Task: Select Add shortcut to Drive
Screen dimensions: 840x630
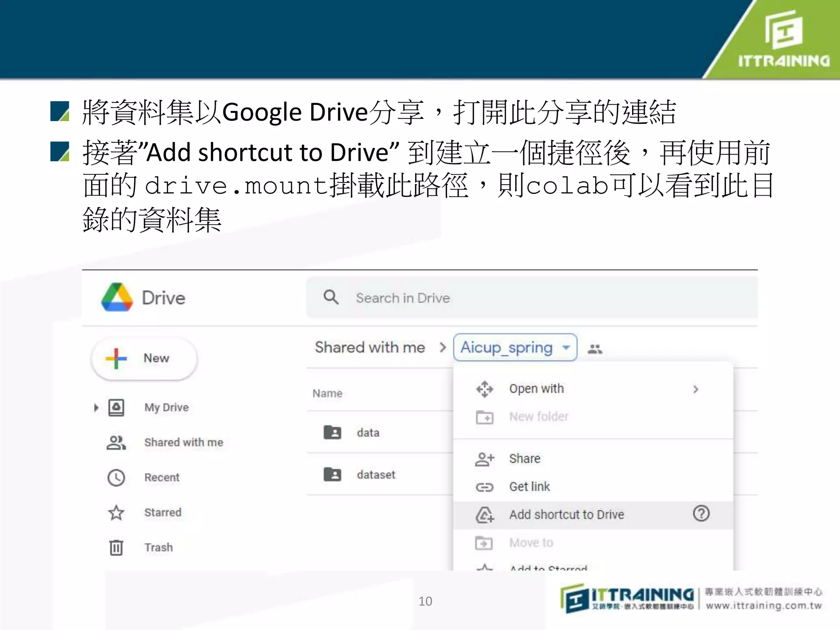Action: tap(566, 514)
